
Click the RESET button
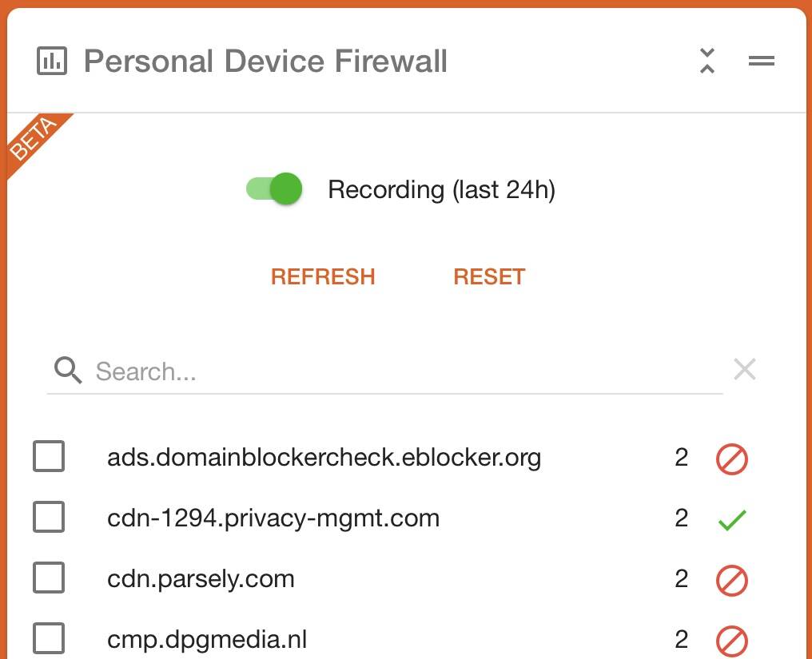pyautogui.click(x=489, y=276)
